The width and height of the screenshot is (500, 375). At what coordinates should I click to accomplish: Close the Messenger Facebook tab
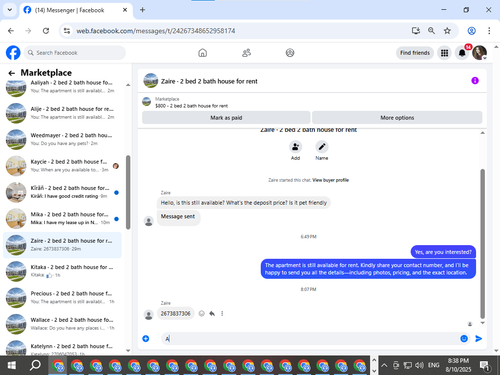[x=125, y=10]
